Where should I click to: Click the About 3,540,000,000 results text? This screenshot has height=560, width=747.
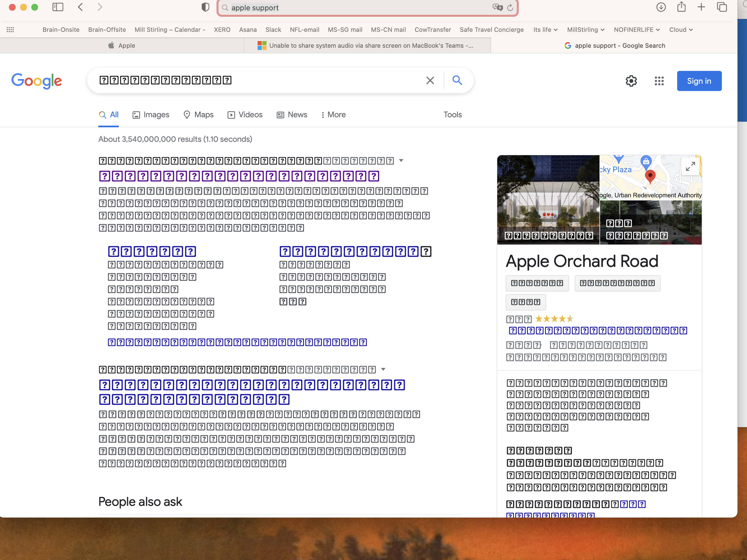pyautogui.click(x=175, y=139)
